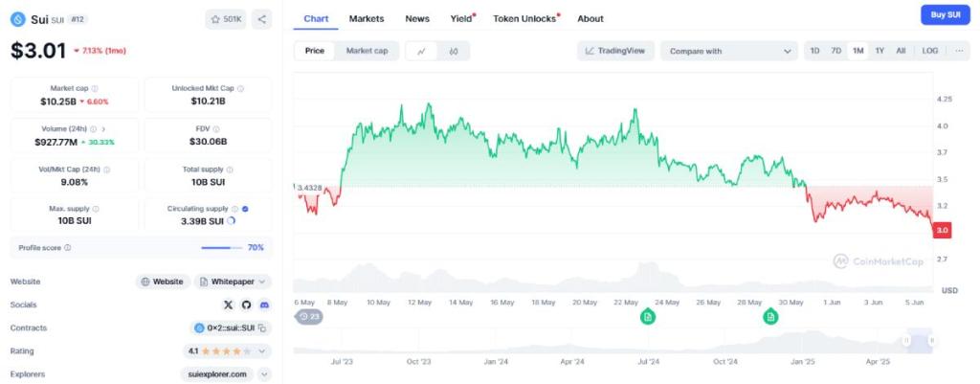Open the GitHub social link
This screenshot has height=384, width=980.
pyautogui.click(x=246, y=305)
